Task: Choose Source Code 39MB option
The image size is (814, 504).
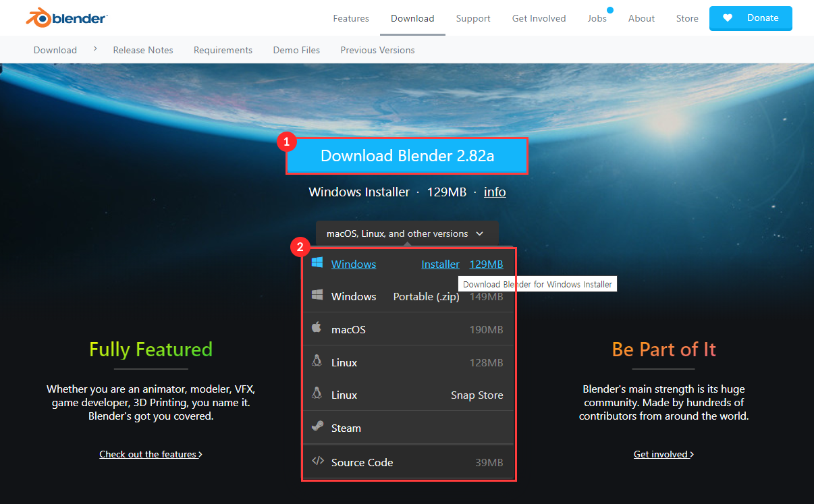Action: coord(408,462)
